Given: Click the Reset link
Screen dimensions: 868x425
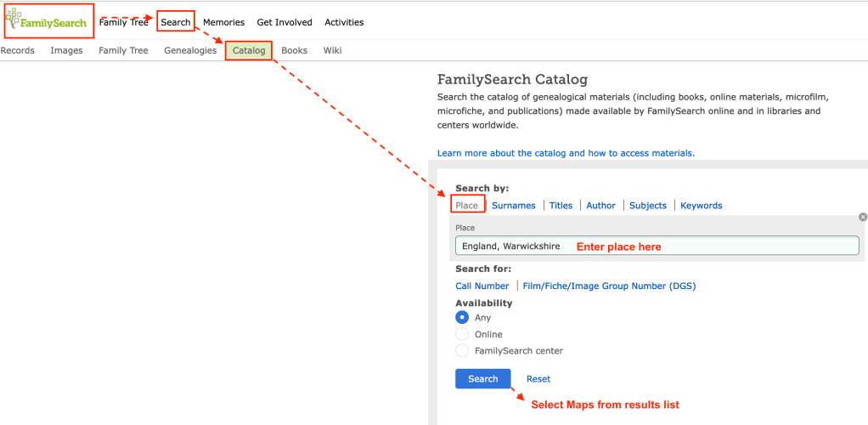Looking at the screenshot, I should click(x=538, y=379).
